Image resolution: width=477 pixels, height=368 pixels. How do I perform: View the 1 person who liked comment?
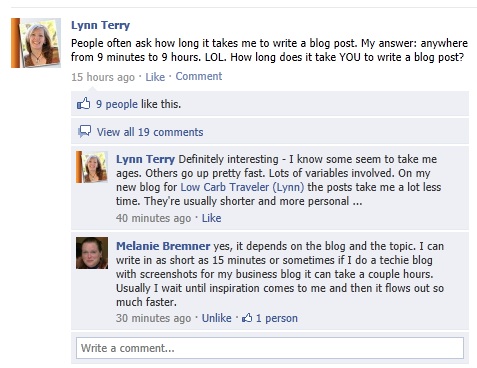(277, 318)
